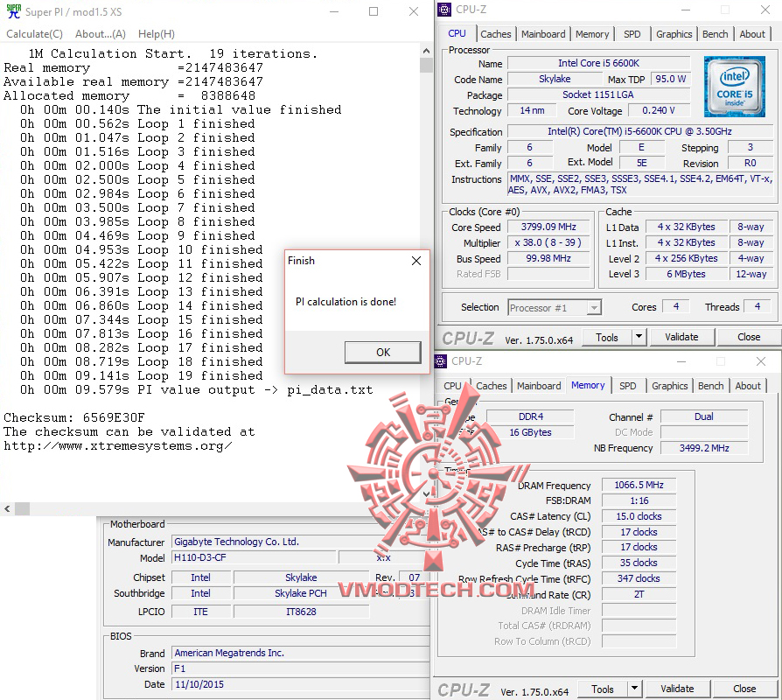Click the DDR4 memory type value

click(x=531, y=416)
